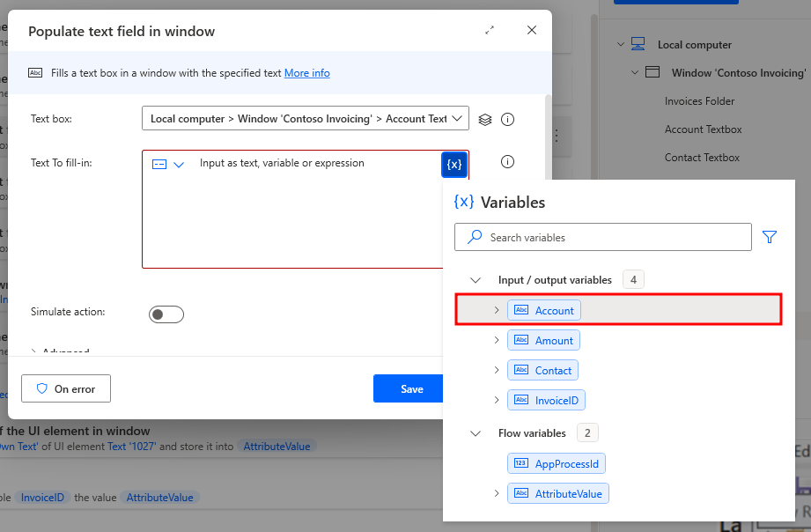Image resolution: width=811 pixels, height=532 pixels.
Task: Select Invoices Folder in the element tree
Action: (702, 100)
